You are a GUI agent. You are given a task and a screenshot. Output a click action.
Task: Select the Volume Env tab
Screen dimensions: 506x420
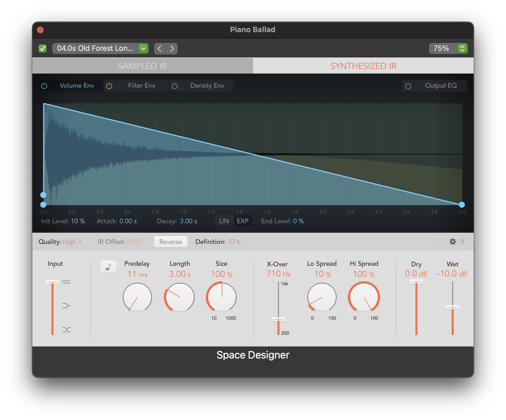tap(77, 86)
